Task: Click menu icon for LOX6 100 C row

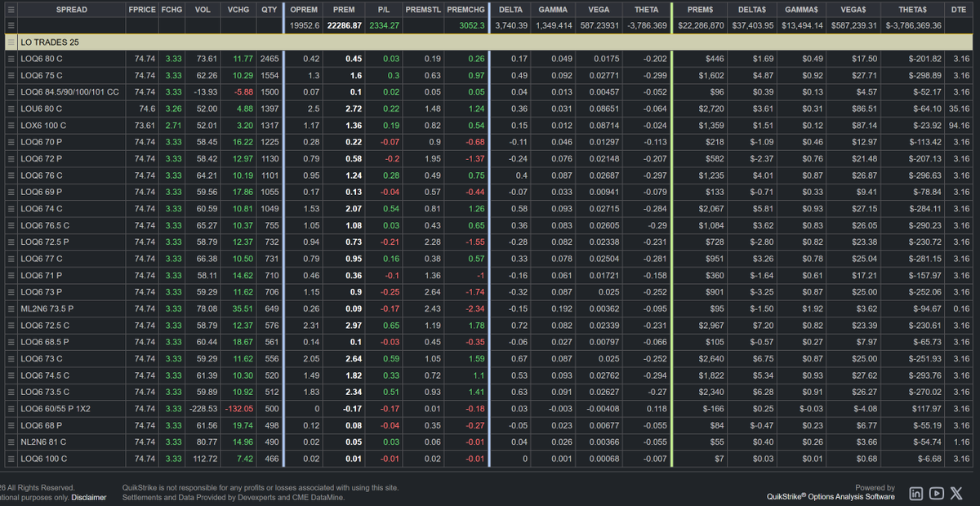Action: [x=11, y=126]
